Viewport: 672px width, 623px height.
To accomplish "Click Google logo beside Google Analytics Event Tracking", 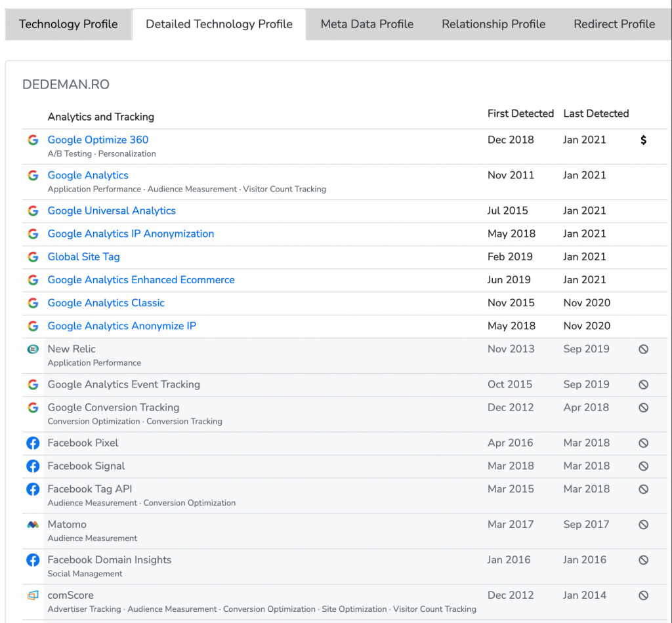I will tap(33, 385).
